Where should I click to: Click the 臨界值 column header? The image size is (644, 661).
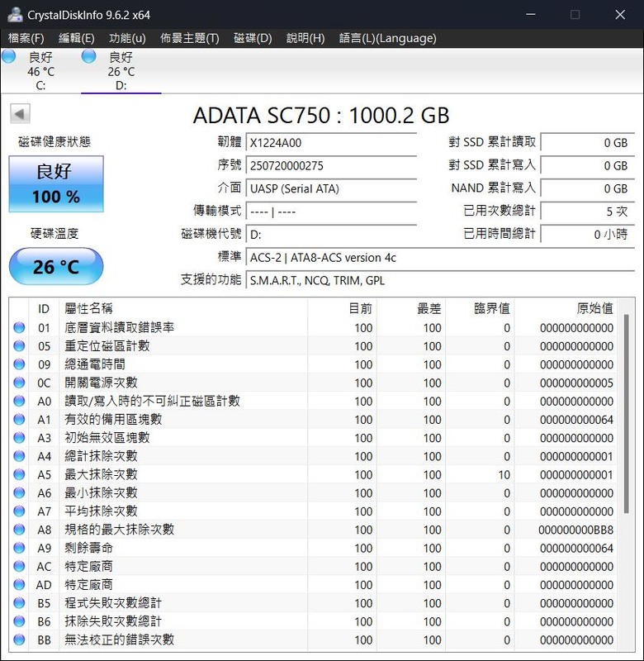480,308
